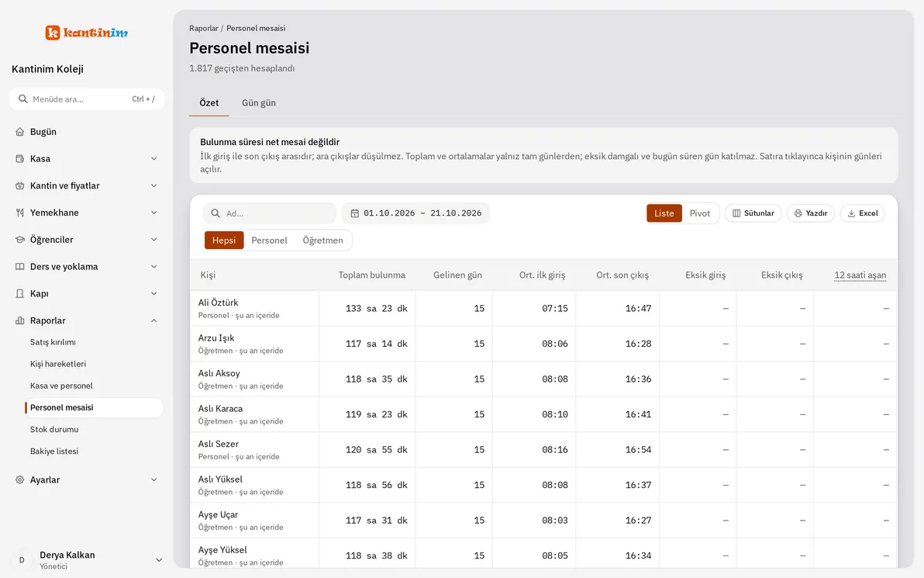The width and height of the screenshot is (924, 578).
Task: Filter people by Personel
Action: (269, 241)
